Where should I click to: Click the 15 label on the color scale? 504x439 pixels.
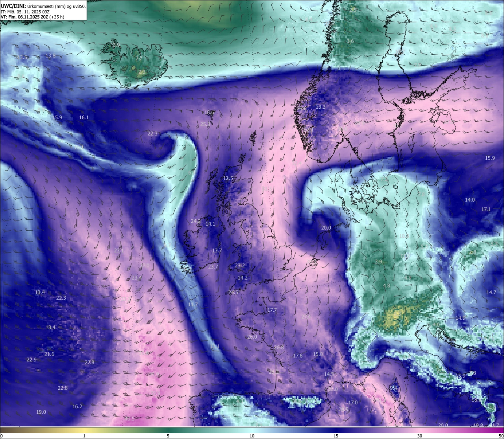click(336, 436)
